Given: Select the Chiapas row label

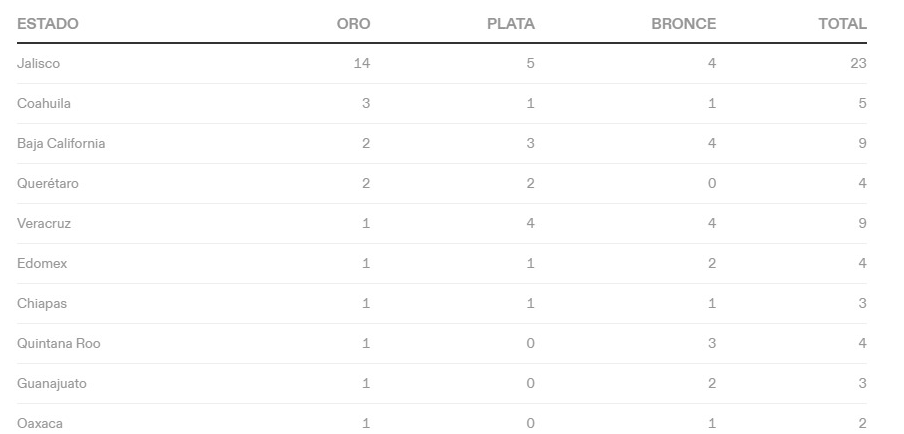Looking at the screenshot, I should click(42, 303).
